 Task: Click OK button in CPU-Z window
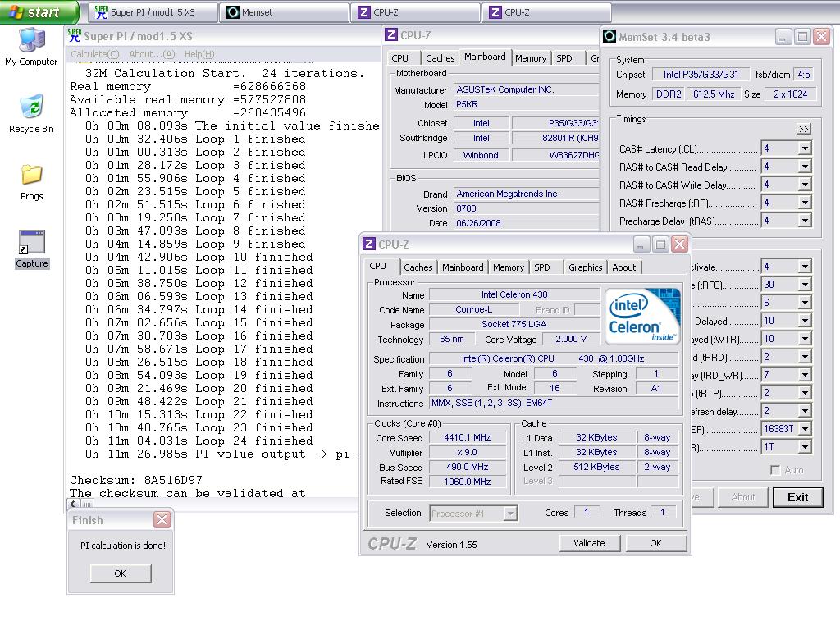click(655, 543)
